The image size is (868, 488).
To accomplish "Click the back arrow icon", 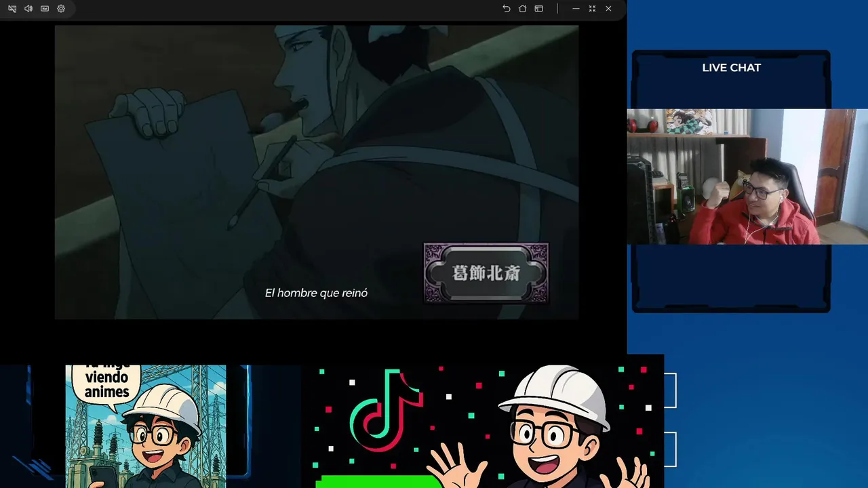I will (506, 9).
